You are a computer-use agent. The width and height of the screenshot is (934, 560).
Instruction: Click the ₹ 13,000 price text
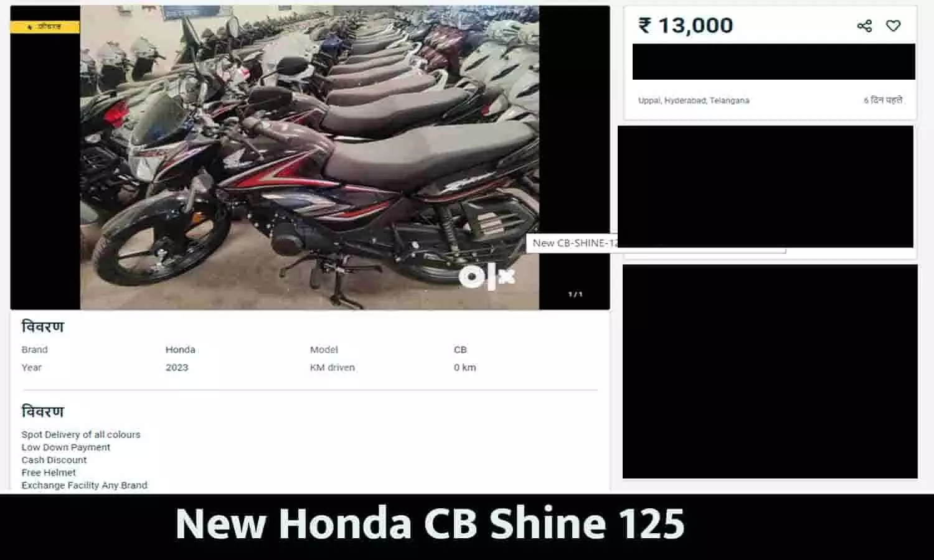pos(686,26)
